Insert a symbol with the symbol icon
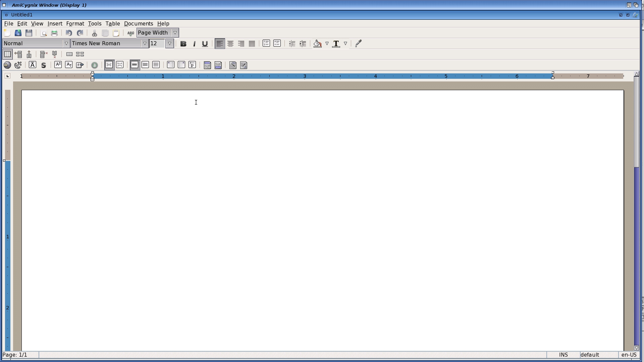The width and height of the screenshot is (644, 362). (80, 65)
